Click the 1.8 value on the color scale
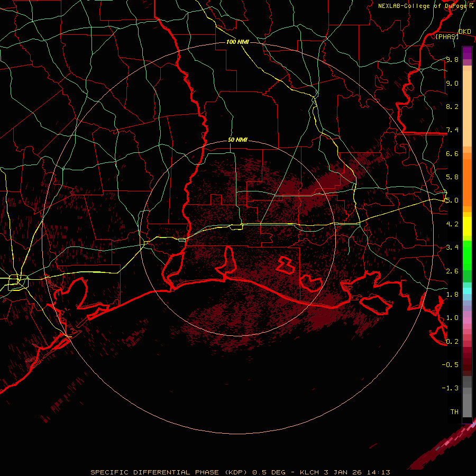This screenshot has width=476, height=476. (452, 295)
